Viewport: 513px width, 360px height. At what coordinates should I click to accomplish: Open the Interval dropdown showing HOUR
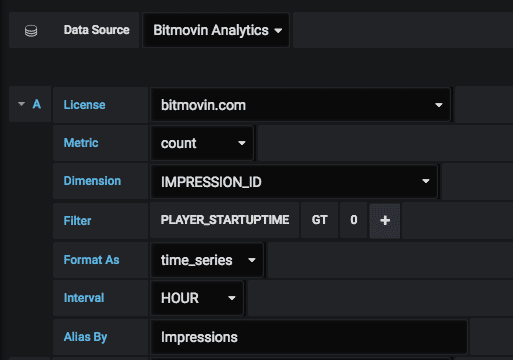point(197,298)
